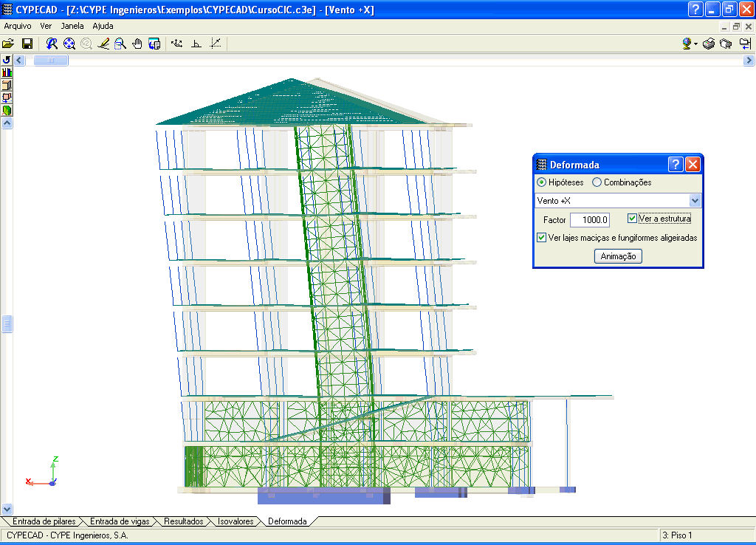Open the Janela menu
The image size is (756, 545).
[72, 26]
